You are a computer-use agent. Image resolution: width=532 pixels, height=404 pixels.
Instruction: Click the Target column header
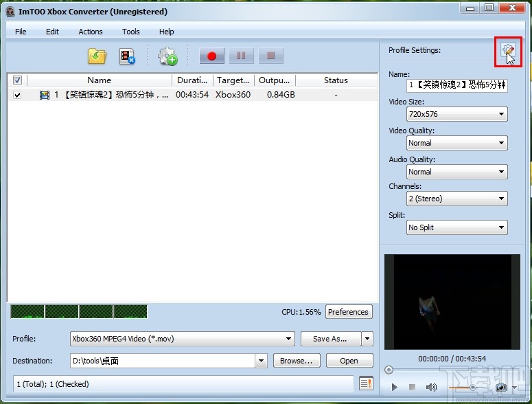[233, 80]
